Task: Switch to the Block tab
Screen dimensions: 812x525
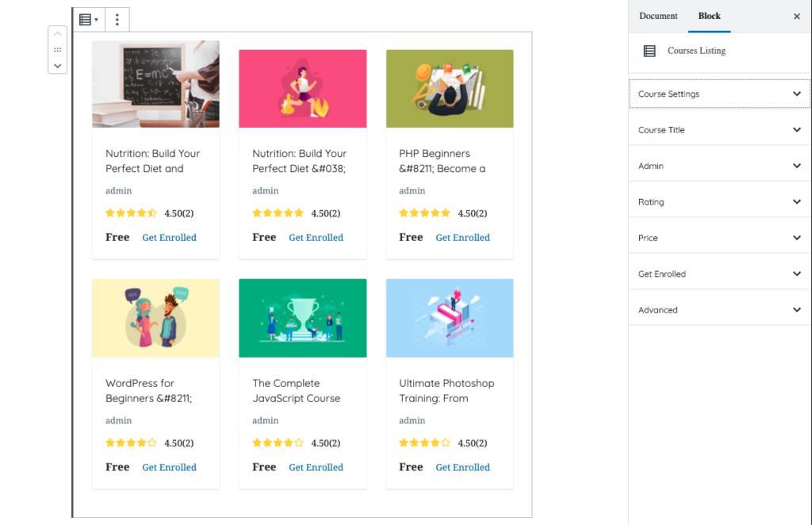Action: pos(709,16)
